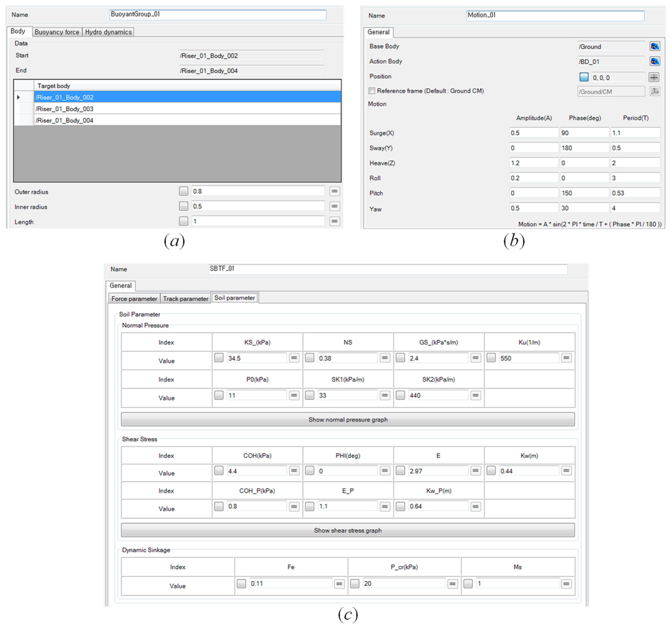Click the equals icon beside Inner radius
Viewport: 672px width, 629px height.
click(x=334, y=206)
